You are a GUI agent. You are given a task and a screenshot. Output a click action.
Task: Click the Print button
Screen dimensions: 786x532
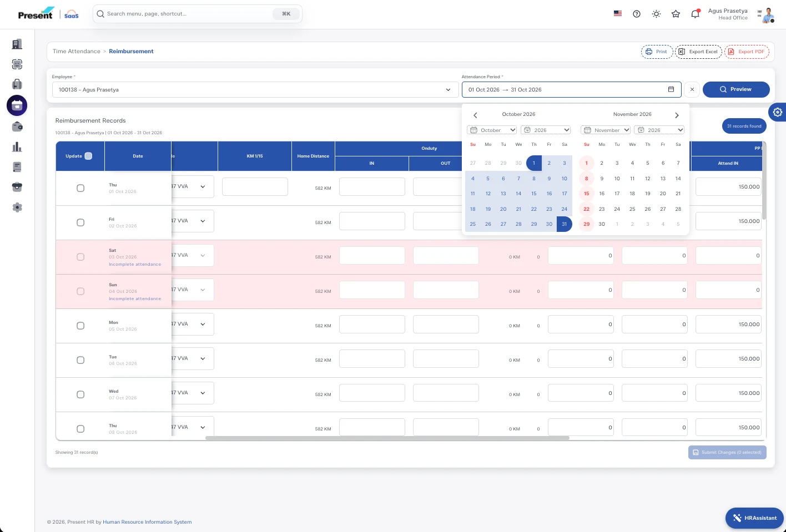coord(657,52)
